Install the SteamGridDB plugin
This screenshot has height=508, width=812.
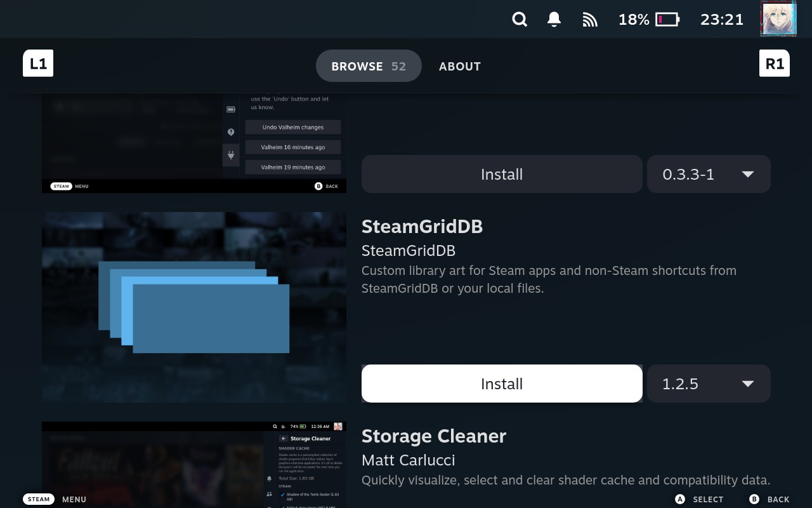(502, 384)
